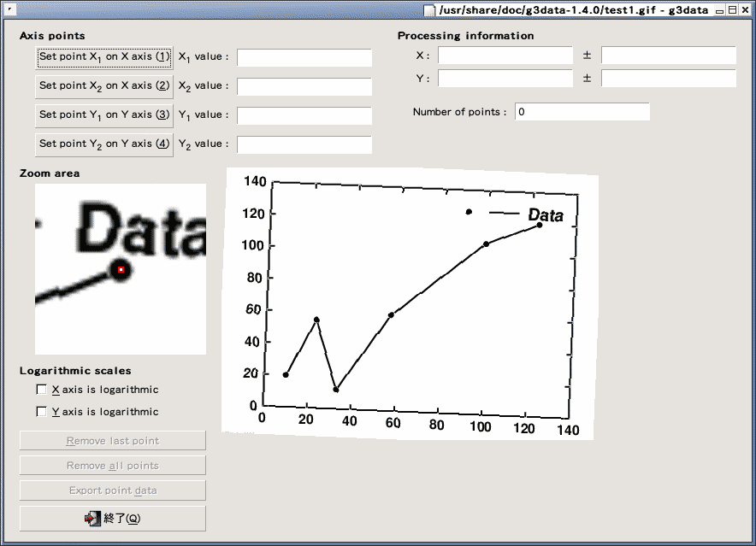Click the '100' label on the Y axis
756x546 pixels.
(253, 246)
